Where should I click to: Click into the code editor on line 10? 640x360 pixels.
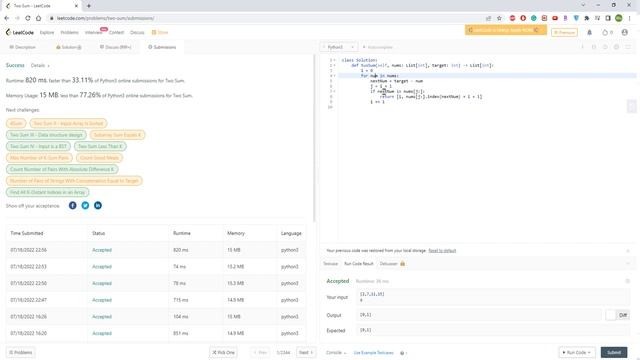[x=486, y=107]
